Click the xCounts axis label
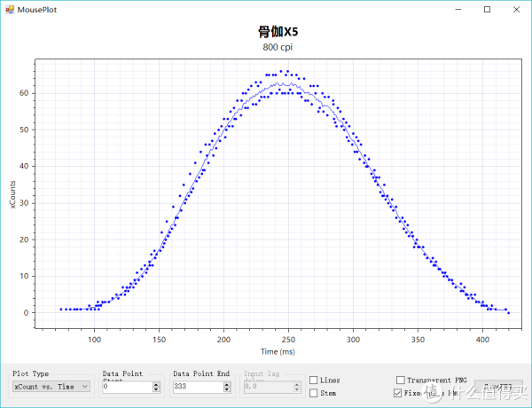 (12, 194)
